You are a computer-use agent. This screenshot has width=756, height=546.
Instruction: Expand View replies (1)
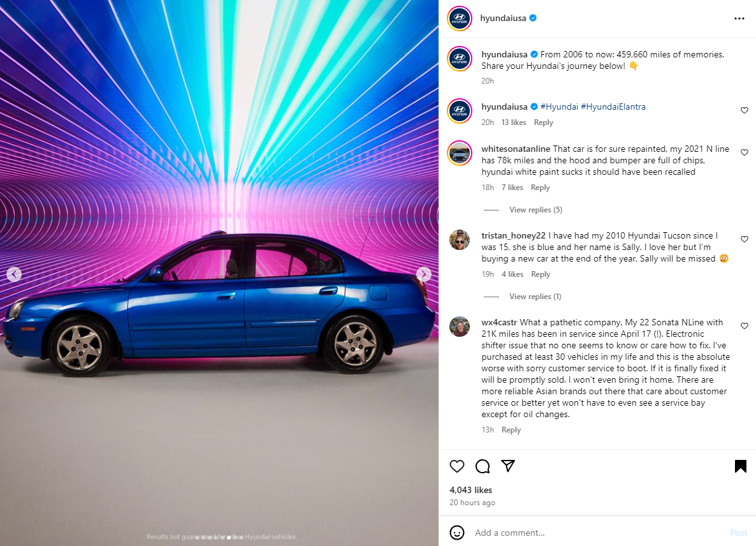click(x=535, y=297)
